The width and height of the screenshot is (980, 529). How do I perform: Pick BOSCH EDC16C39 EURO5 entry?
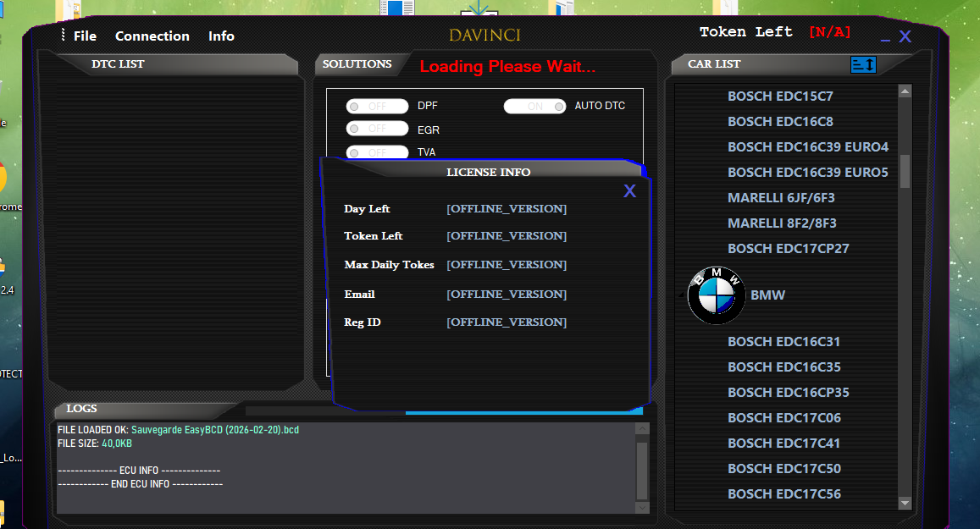point(807,173)
